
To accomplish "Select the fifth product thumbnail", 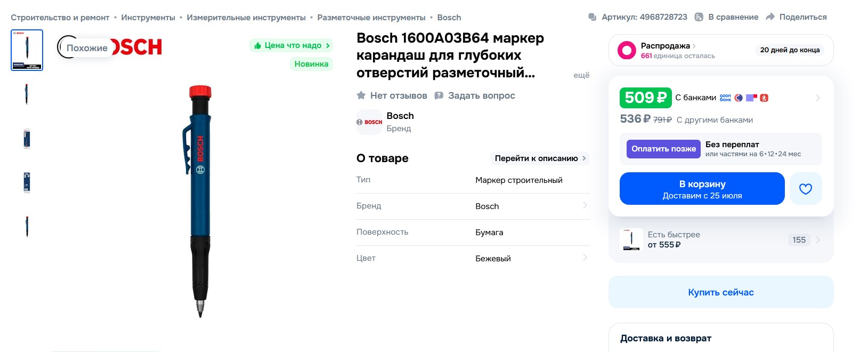I will (x=27, y=227).
